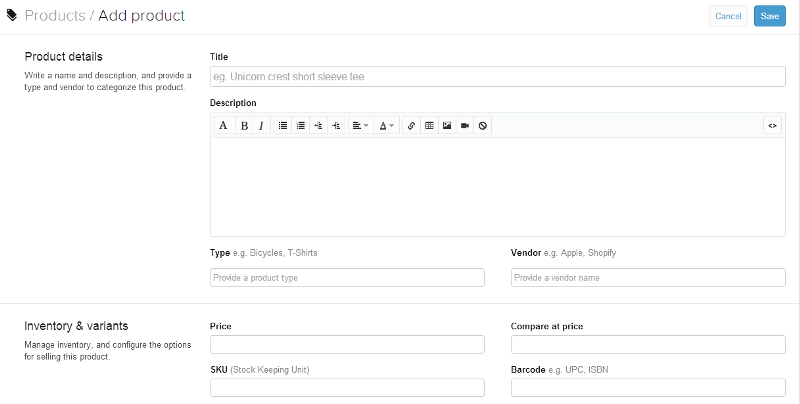Image resolution: width=800 pixels, height=404 pixels.
Task: Open the font formatting A button
Action: (223, 126)
